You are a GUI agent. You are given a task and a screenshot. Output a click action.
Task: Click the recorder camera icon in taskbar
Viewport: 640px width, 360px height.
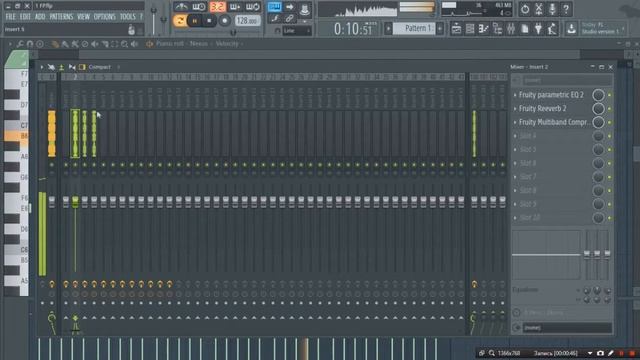point(600,353)
